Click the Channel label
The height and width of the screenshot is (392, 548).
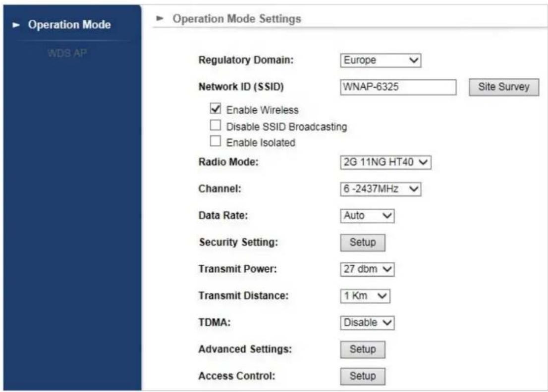click(220, 189)
